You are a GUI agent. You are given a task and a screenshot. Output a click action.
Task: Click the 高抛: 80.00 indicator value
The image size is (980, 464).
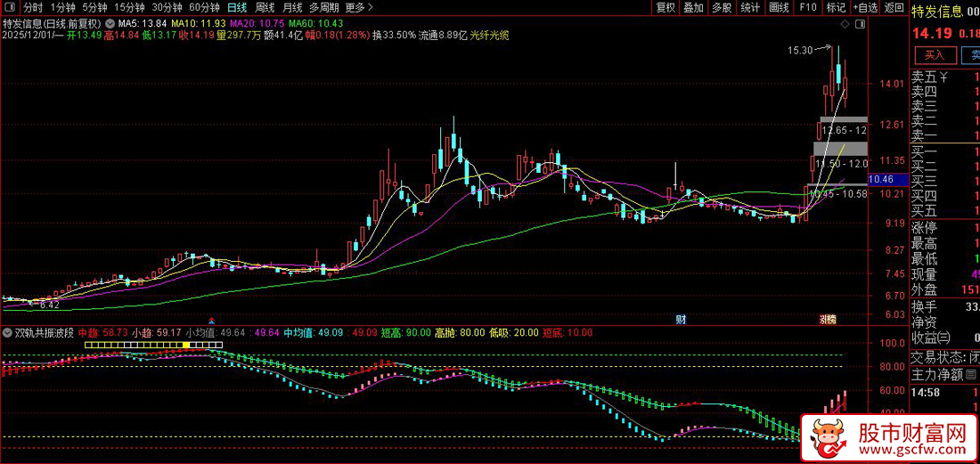[460, 333]
